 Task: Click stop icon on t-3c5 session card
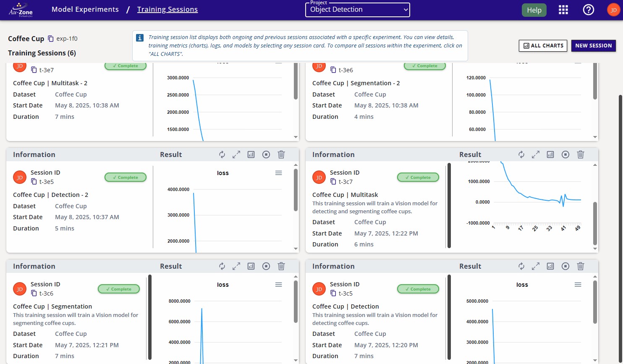[565, 266]
